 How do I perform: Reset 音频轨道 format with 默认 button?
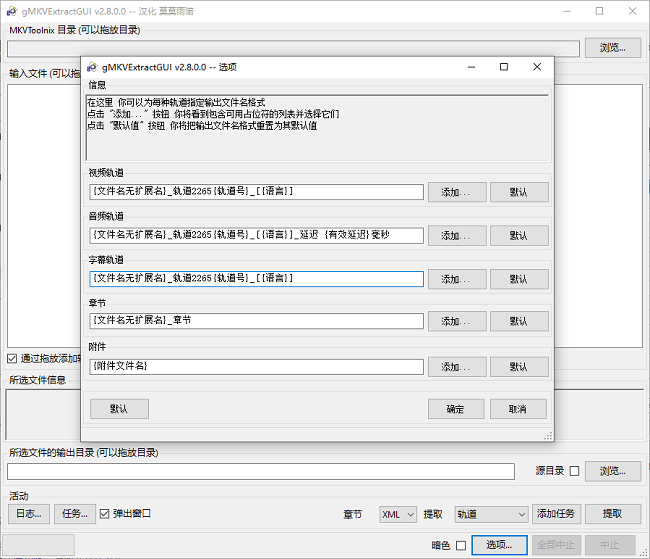click(519, 236)
